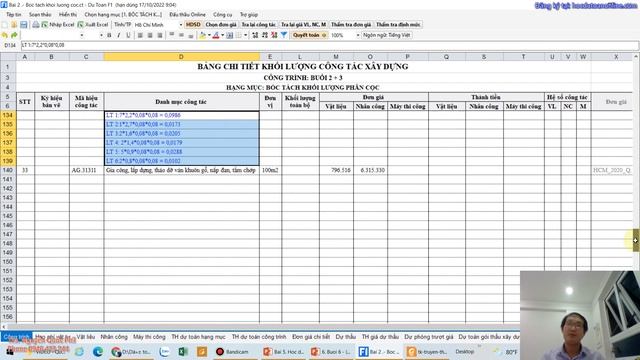Image resolution: width=640 pixels, height=360 pixels.
Task: Set vertical align bottom
Action: (x=191, y=36)
